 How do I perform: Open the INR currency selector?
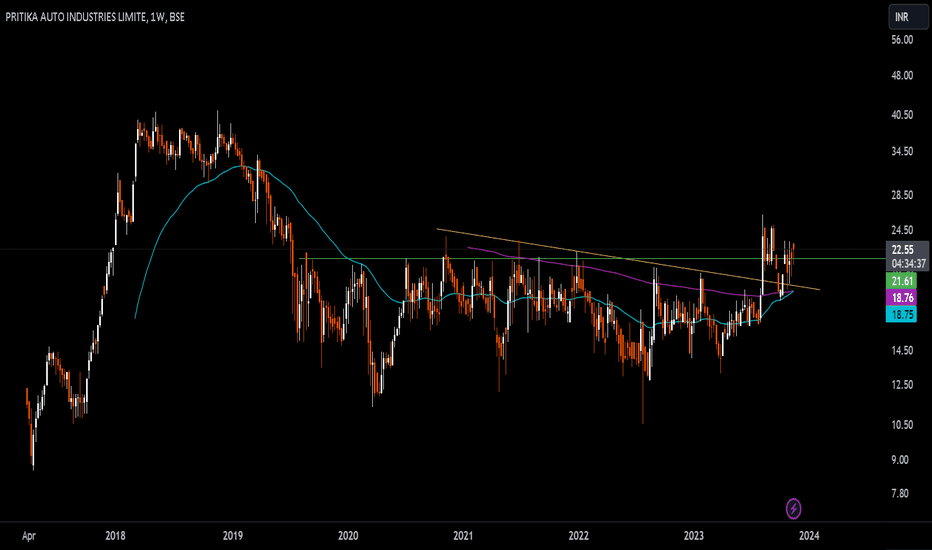908,17
